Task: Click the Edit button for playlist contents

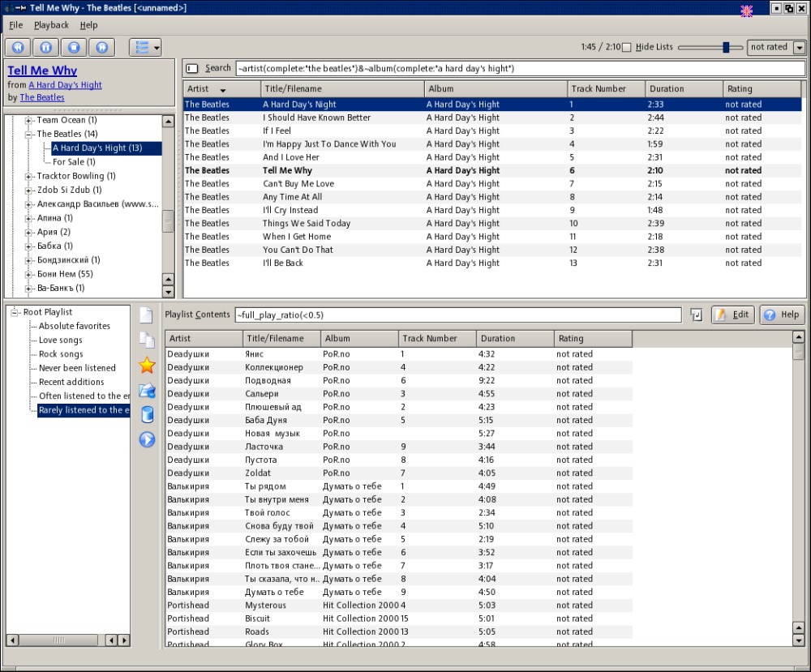Action: 733,315
